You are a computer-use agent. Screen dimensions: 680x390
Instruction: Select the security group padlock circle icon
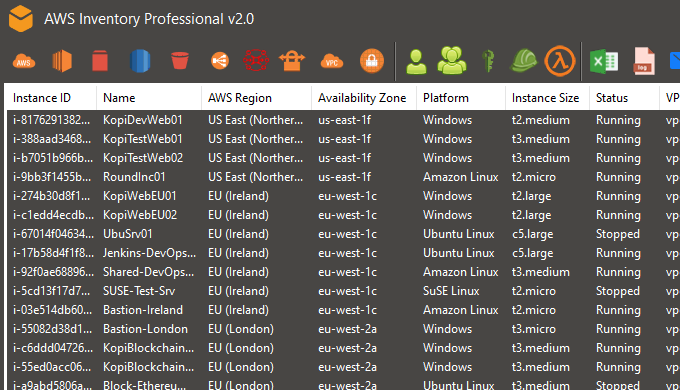(x=372, y=61)
